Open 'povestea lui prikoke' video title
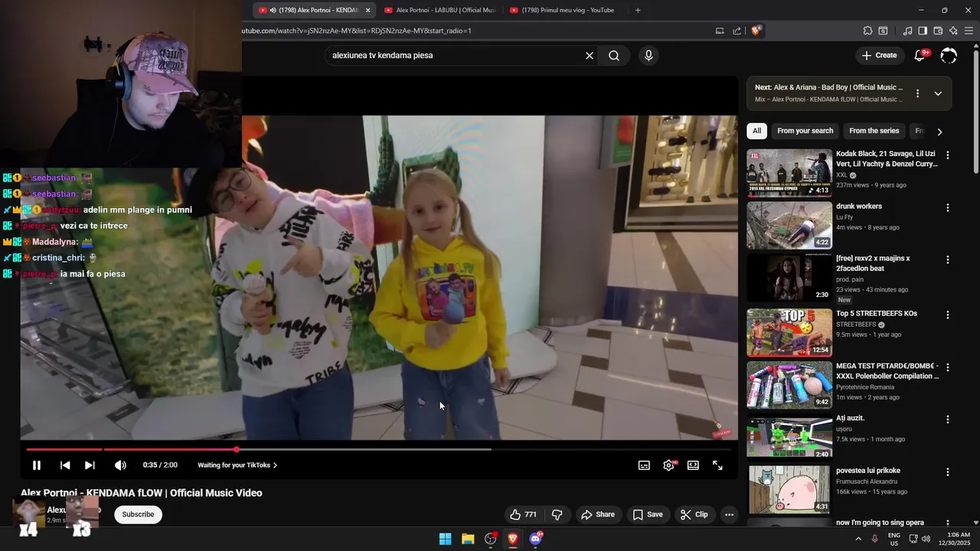Viewport: 980px width, 551px height. click(868, 471)
